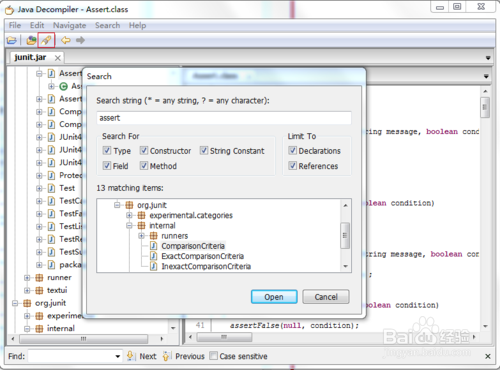Open the Find field dropdown arrow
This screenshot has width=500, height=370.
click(x=117, y=356)
